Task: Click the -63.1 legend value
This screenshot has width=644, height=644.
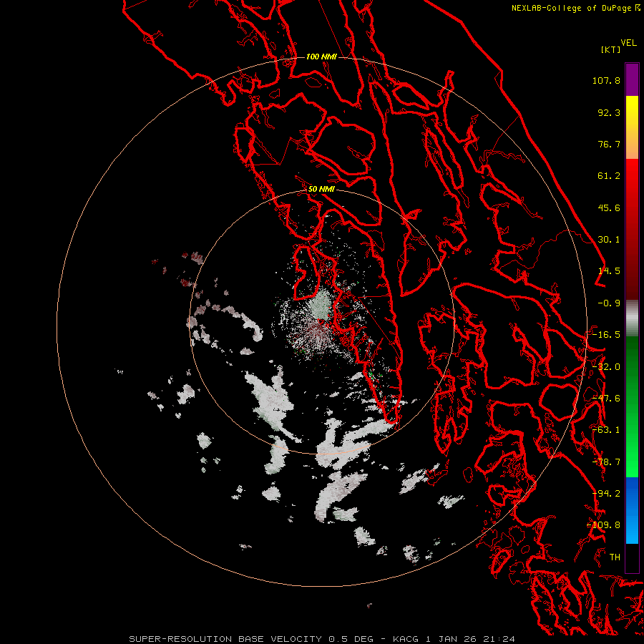Action: pos(606,430)
